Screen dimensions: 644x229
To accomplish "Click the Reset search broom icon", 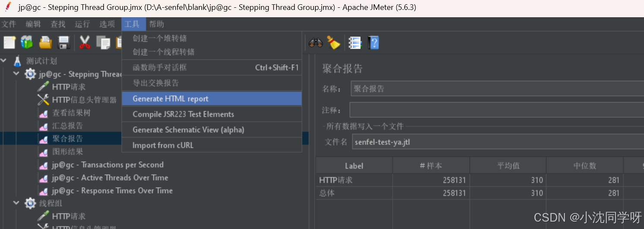I will [333, 42].
